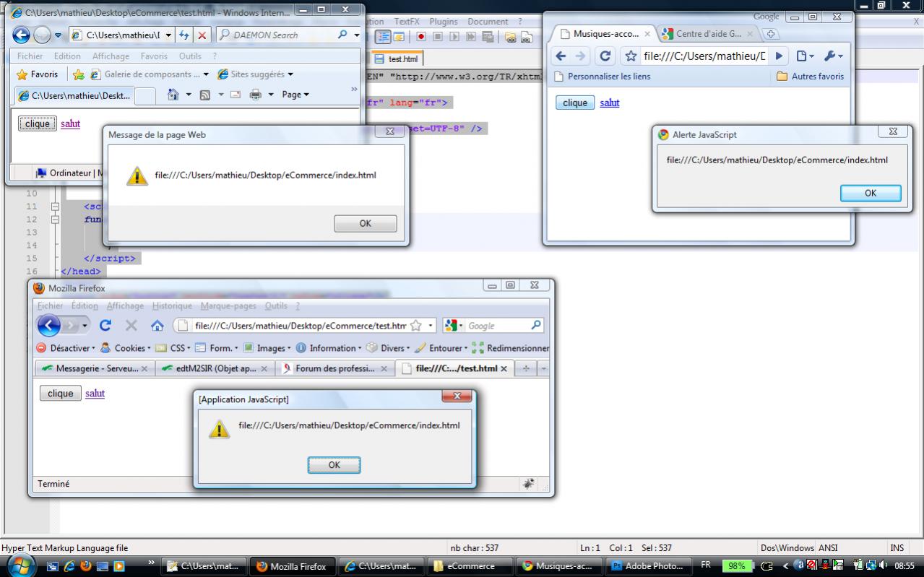Image resolution: width=924 pixels, height=577 pixels.
Task: Print the page from Internet Explorer toolbar
Action: [x=255, y=95]
